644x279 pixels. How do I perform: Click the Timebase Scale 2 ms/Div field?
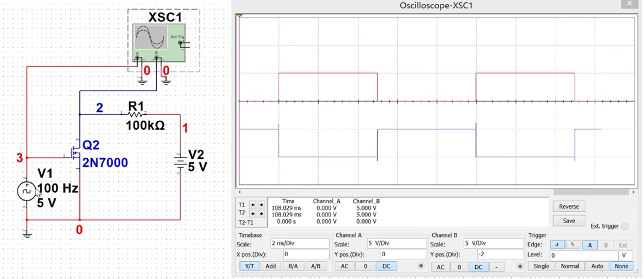pos(300,244)
